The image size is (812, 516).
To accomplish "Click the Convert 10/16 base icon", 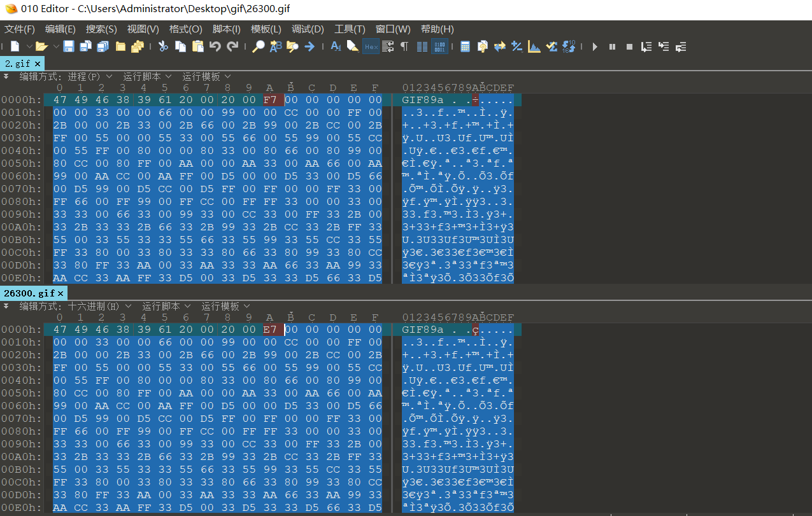I will click(569, 46).
